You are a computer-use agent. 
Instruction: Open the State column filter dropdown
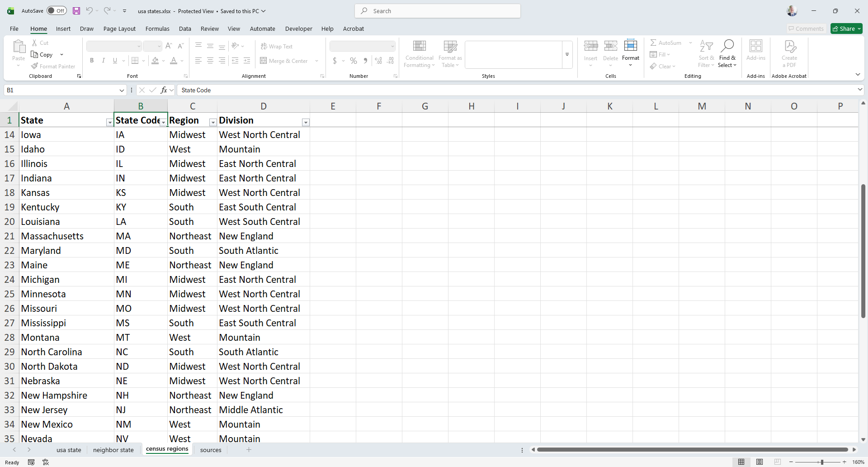[109, 123]
